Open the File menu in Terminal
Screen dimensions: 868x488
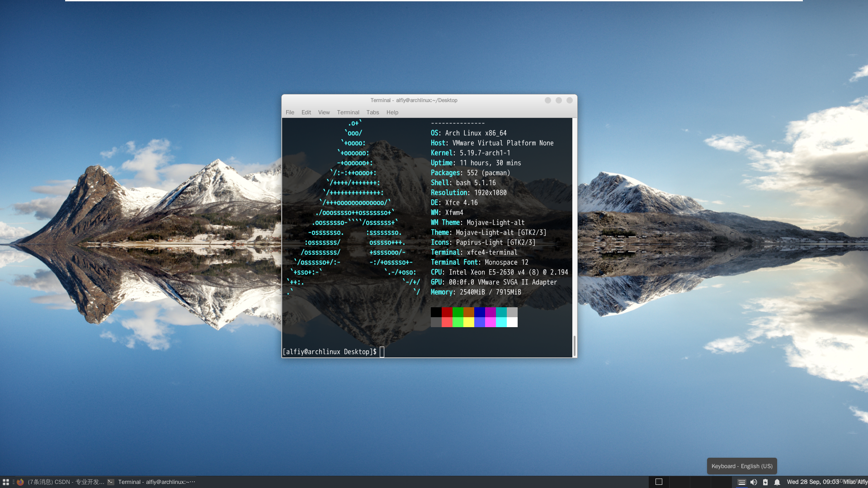click(x=290, y=112)
